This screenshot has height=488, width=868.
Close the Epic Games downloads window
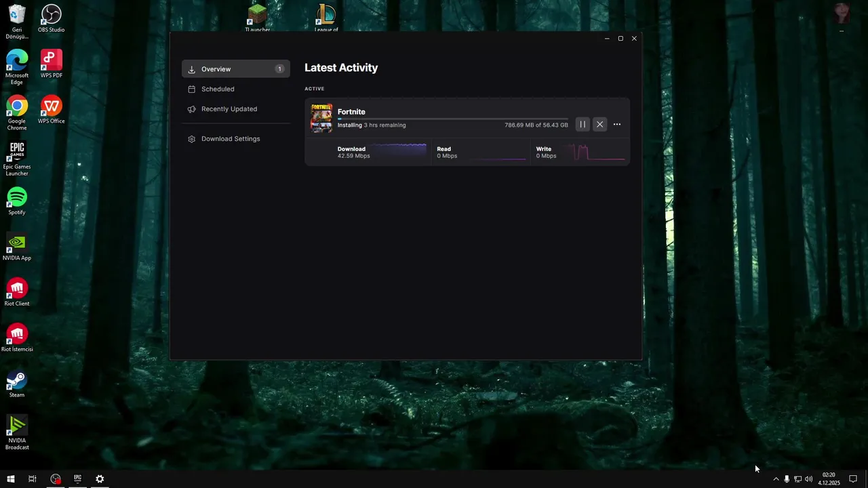[x=634, y=39]
